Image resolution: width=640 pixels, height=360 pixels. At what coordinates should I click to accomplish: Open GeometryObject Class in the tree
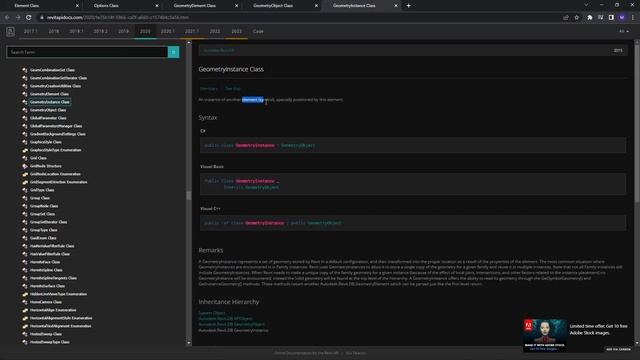pyautogui.click(x=48, y=110)
